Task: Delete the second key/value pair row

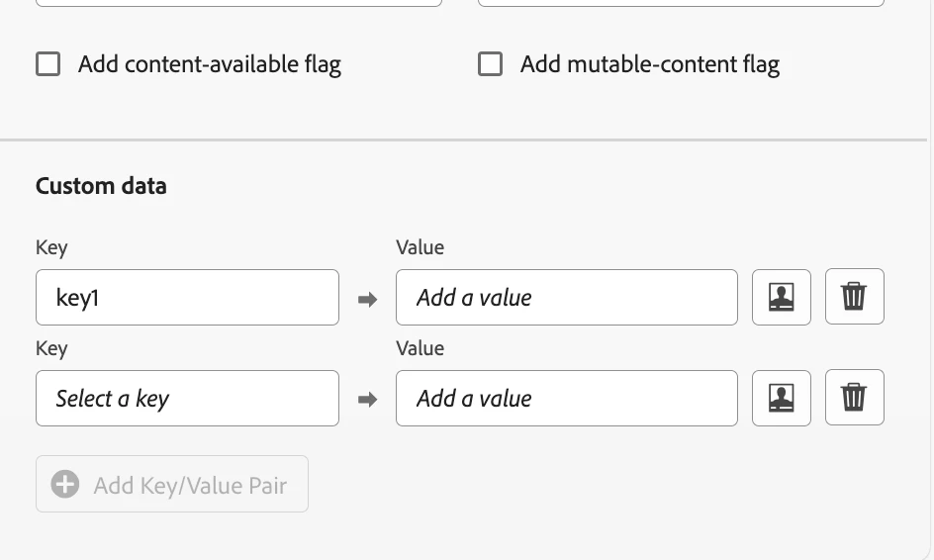Action: pos(854,398)
